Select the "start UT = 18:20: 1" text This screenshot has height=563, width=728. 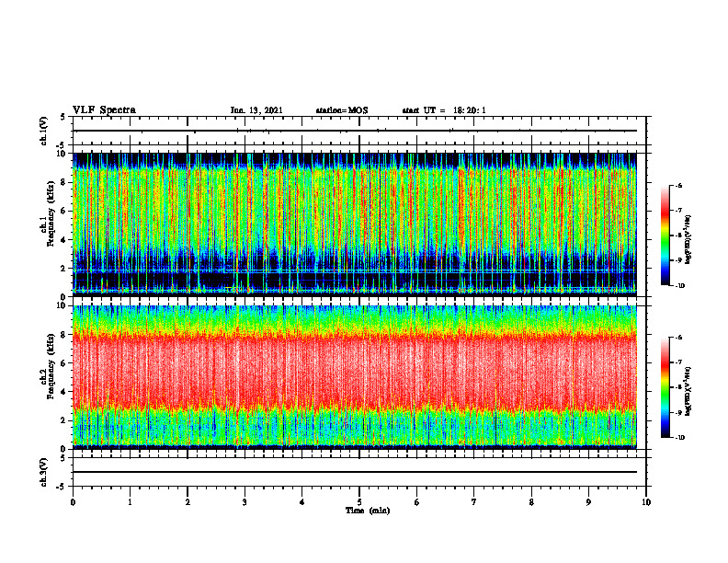click(444, 110)
